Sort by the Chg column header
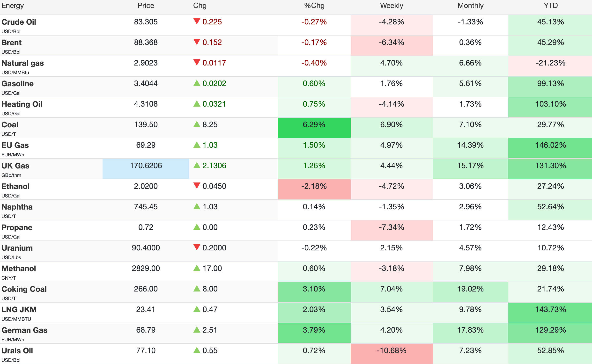 coord(200,6)
